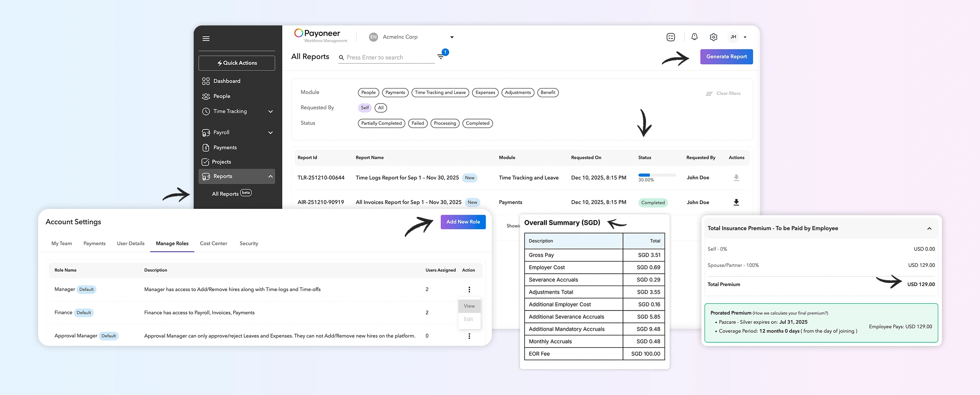Select the Manage Roles tab
The width and height of the screenshot is (980, 395).
point(172,244)
